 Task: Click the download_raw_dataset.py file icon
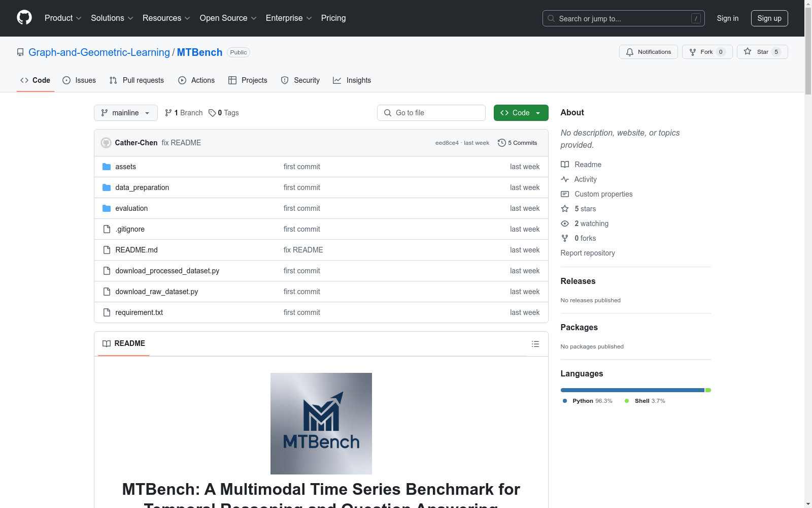(107, 292)
